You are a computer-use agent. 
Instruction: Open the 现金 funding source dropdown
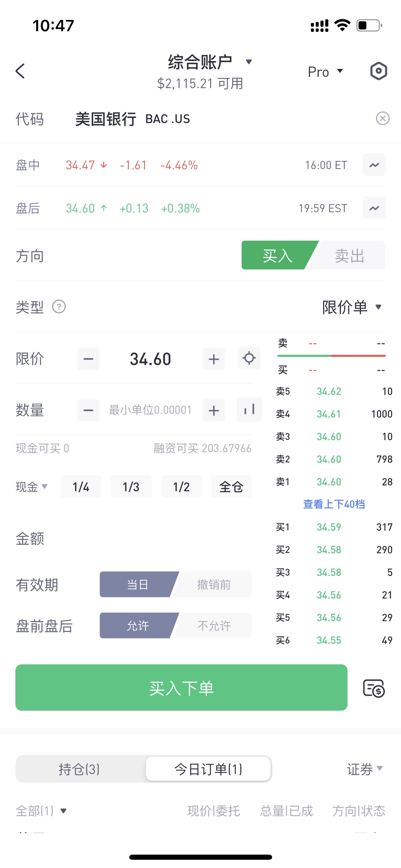(x=32, y=487)
